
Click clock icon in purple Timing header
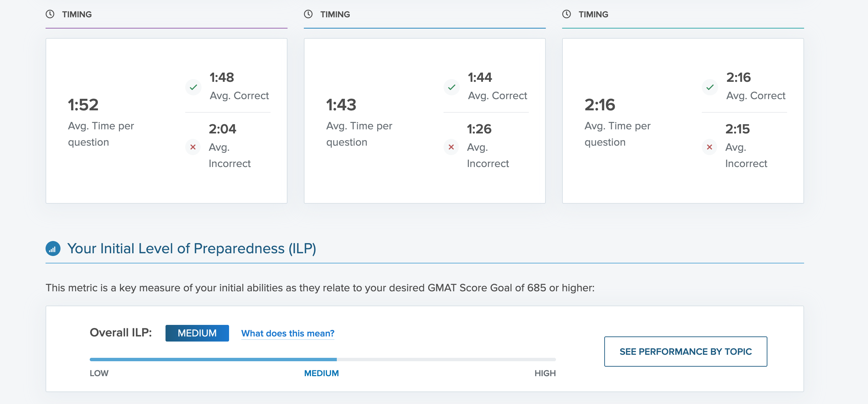point(50,14)
